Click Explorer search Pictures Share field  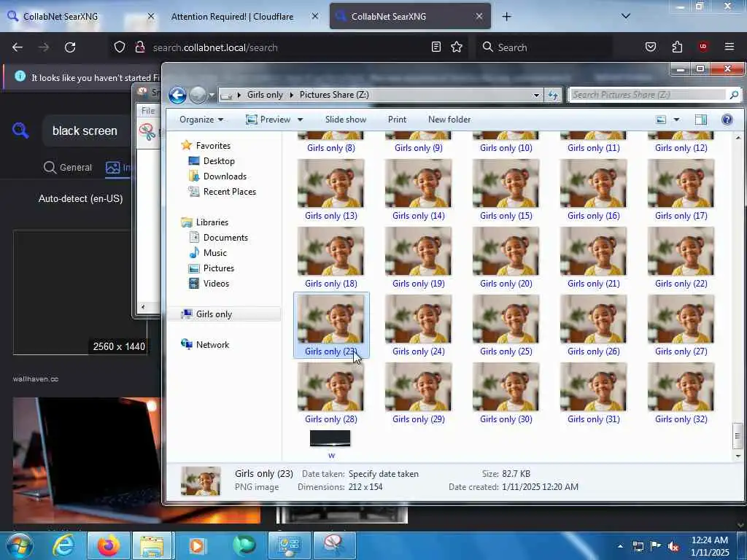pos(649,95)
